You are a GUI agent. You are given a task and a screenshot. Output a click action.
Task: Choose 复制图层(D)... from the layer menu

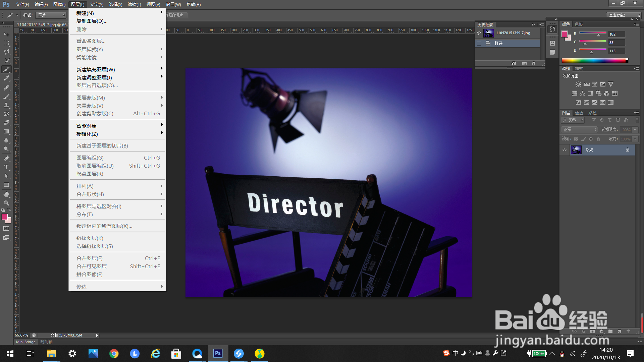pyautogui.click(x=92, y=21)
